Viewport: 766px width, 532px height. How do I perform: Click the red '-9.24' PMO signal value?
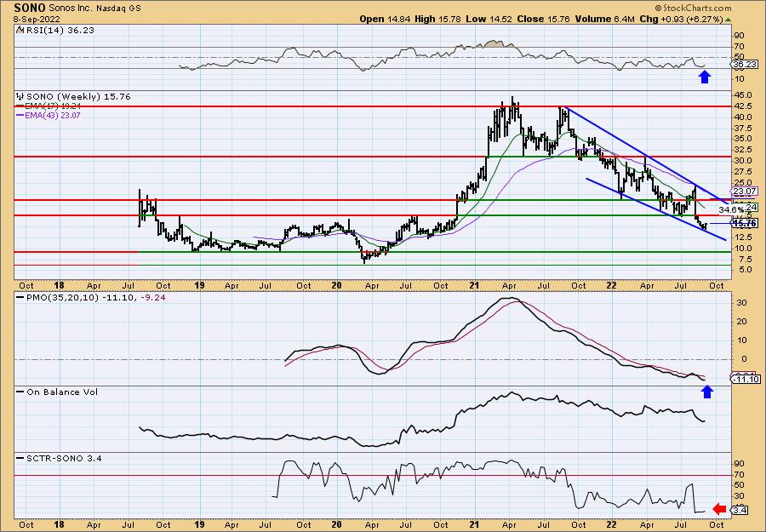[152, 297]
